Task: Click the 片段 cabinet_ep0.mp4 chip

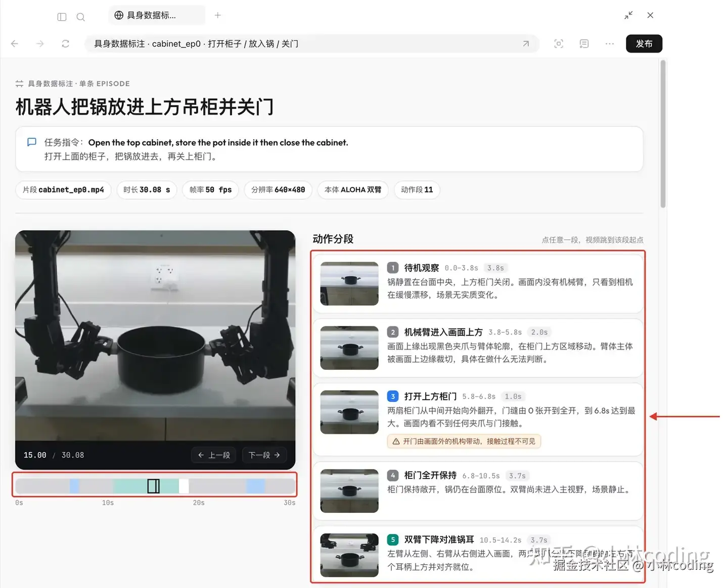Action: pos(63,190)
